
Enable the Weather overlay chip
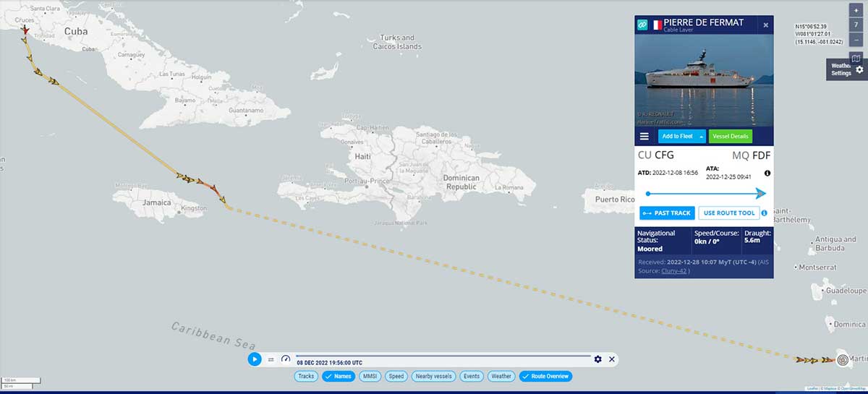501,376
